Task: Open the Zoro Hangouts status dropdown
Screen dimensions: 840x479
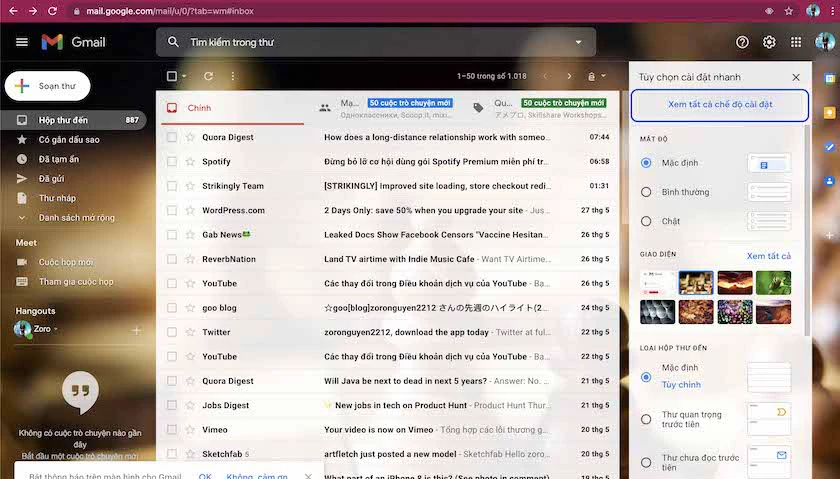Action: point(56,329)
